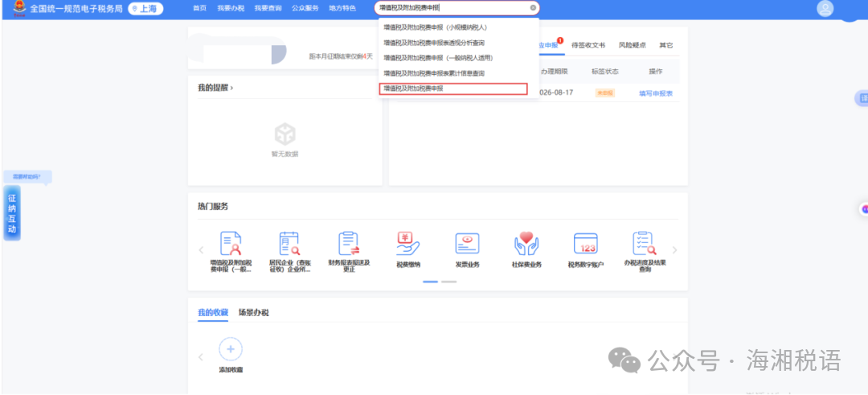This screenshot has height=395, width=868.
Task: Click 热门服务 section heading
Action: point(213,207)
